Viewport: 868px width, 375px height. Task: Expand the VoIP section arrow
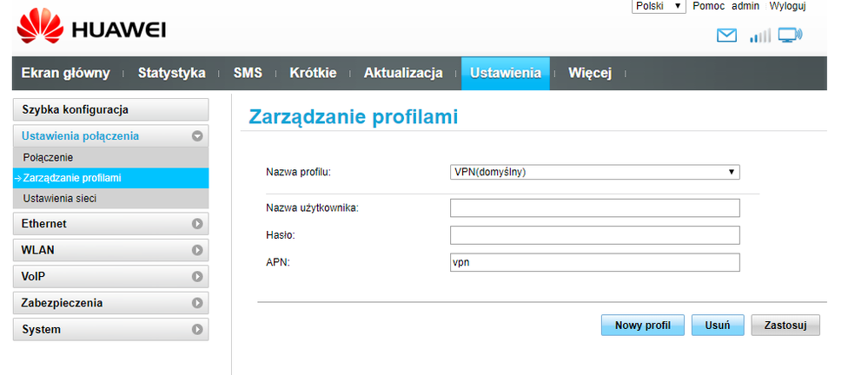coord(198,277)
